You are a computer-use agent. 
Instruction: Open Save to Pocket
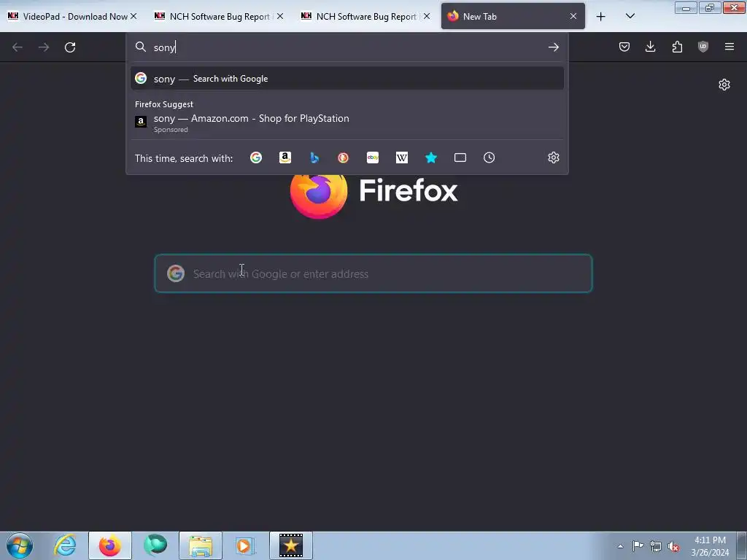point(624,47)
